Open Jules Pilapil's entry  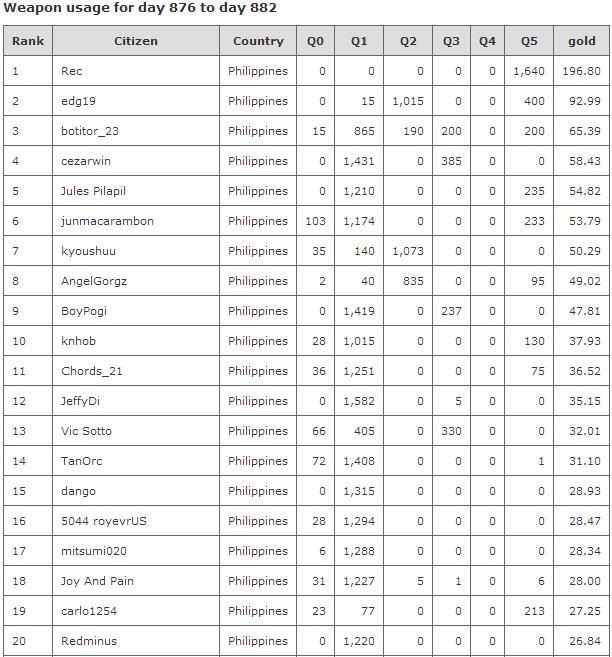93,191
